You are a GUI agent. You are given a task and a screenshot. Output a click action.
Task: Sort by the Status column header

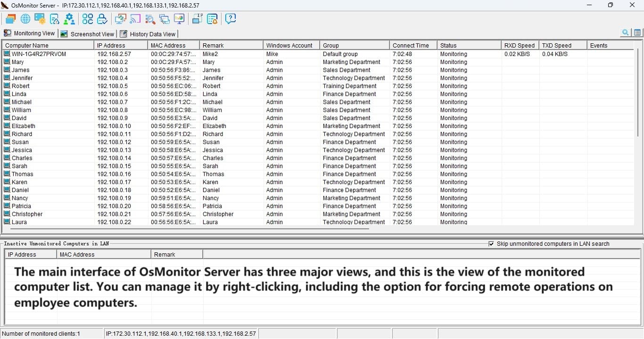coord(469,45)
